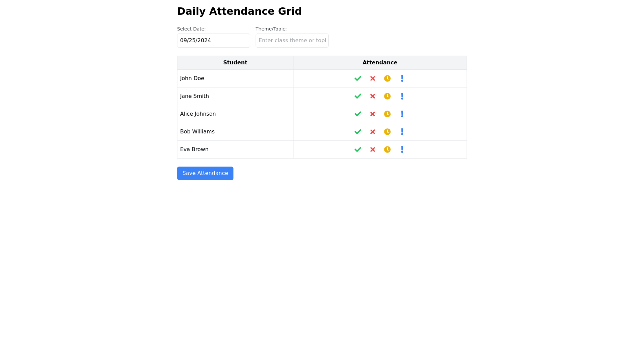Flag Bob Williams with blue exclamation icon
The image size is (644, 362).
click(x=402, y=132)
